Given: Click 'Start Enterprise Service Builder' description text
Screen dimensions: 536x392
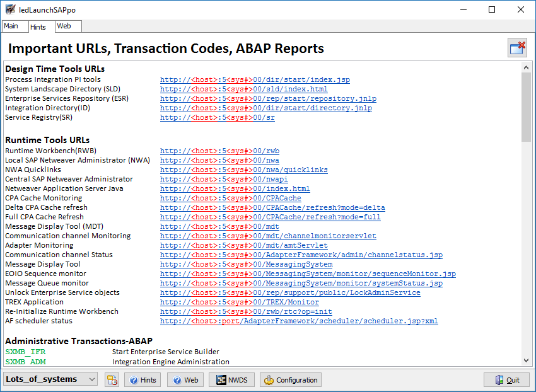Looking at the screenshot, I should (165, 352).
